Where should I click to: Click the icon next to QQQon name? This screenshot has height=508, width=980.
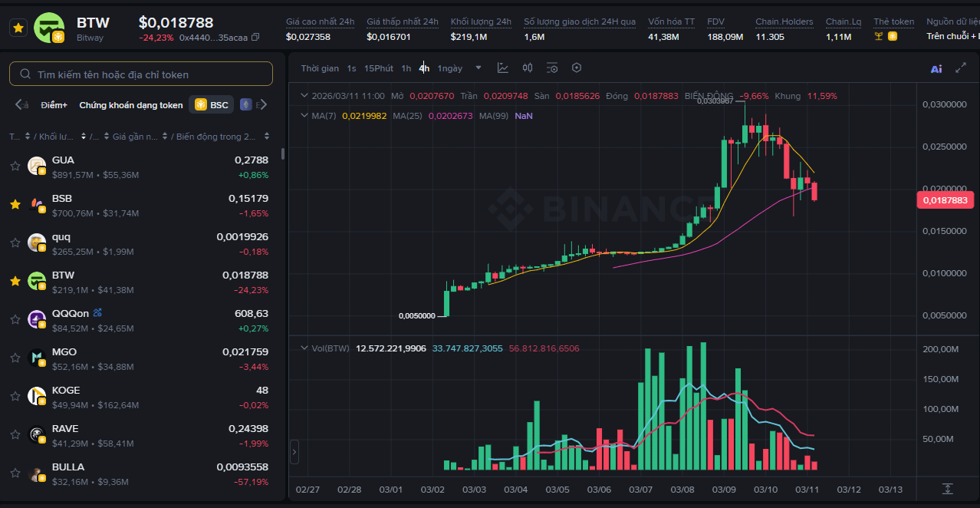coord(97,313)
